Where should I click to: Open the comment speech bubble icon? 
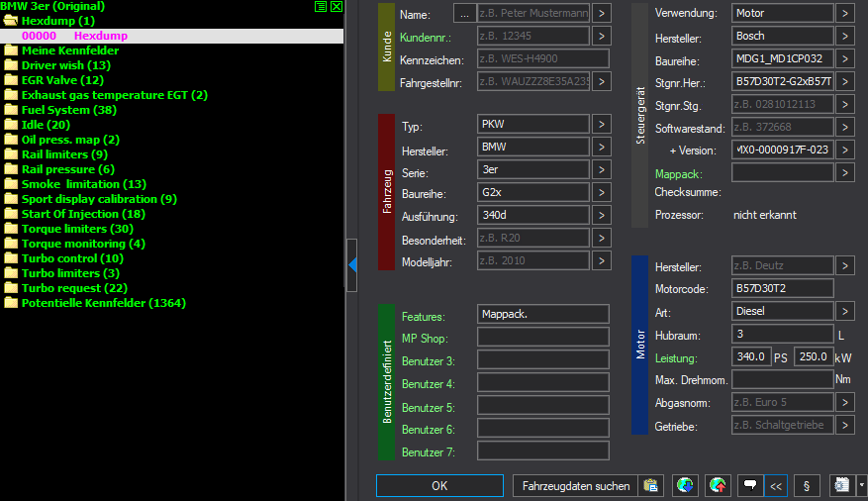[750, 486]
